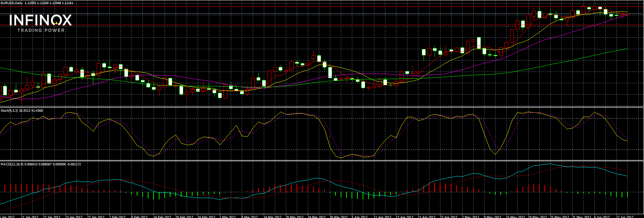Click the 6 Jun 2017 date label
644x218 pixels.
[x=603, y=217]
